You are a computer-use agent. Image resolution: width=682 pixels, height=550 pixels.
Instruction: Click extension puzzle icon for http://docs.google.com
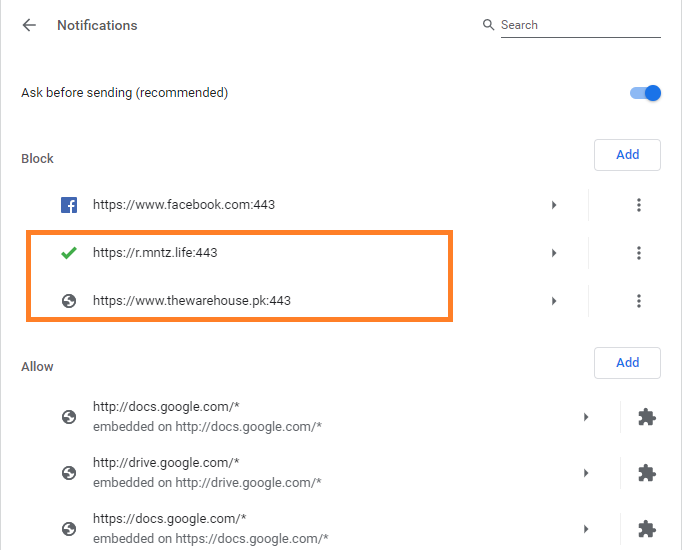coord(647,417)
